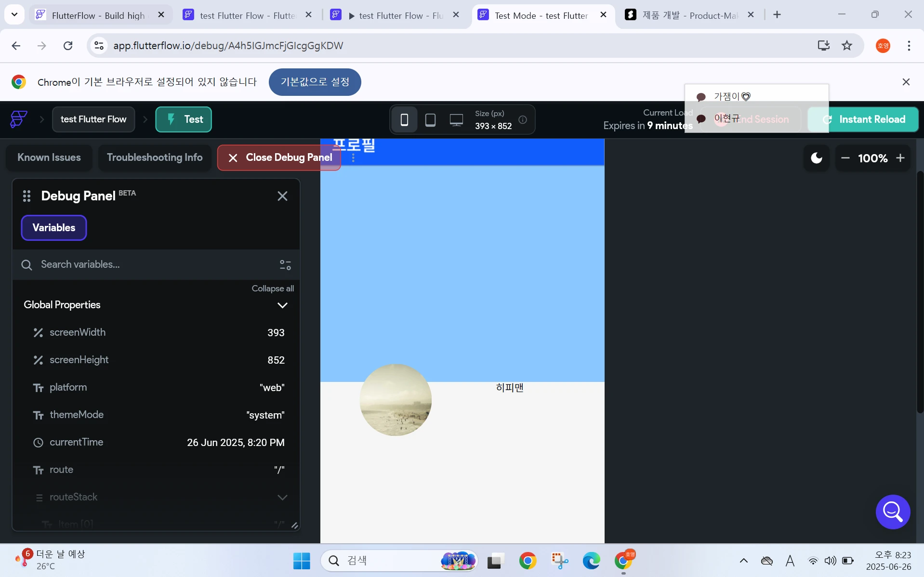Image resolution: width=924 pixels, height=577 pixels.
Task: Open the test Flutter Flow project breadcrumb
Action: point(93,119)
